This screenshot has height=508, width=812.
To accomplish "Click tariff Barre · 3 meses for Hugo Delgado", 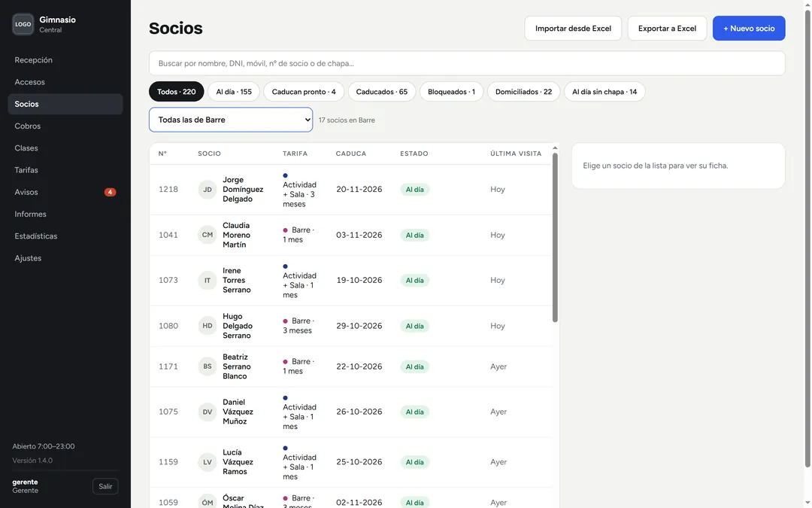I will [298, 326].
